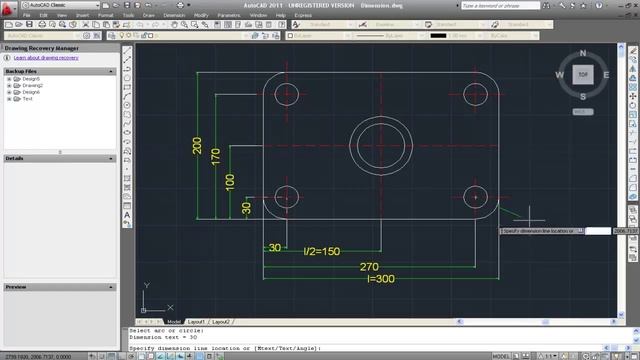Select the Ellipse tool in Draw toolbar
Viewport: 640px width, 360px height.
[x=127, y=133]
